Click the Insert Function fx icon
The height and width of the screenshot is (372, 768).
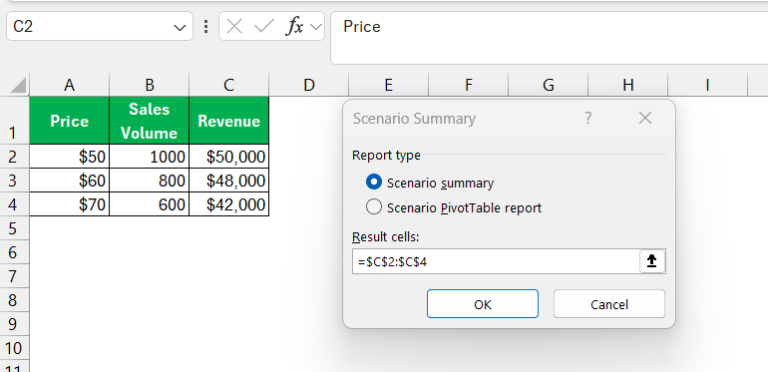click(295, 26)
